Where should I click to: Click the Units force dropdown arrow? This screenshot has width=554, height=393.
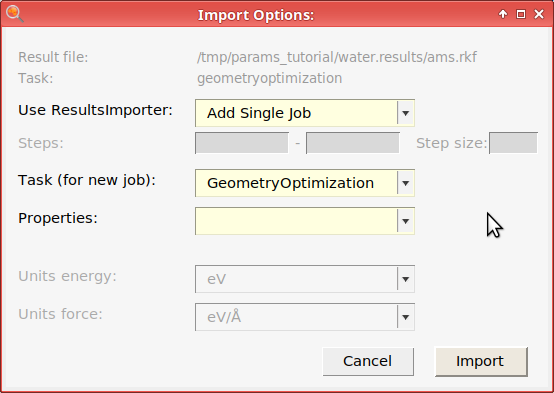pos(406,317)
